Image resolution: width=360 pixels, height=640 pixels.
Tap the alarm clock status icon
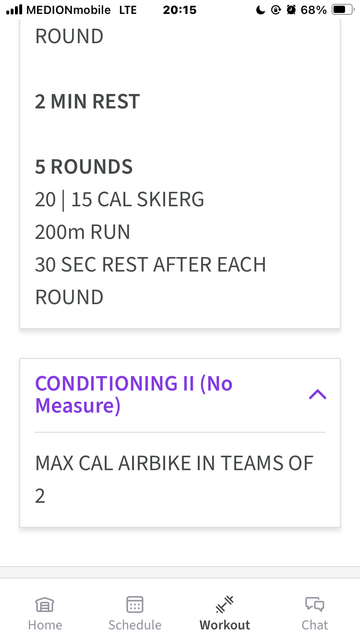click(x=291, y=10)
